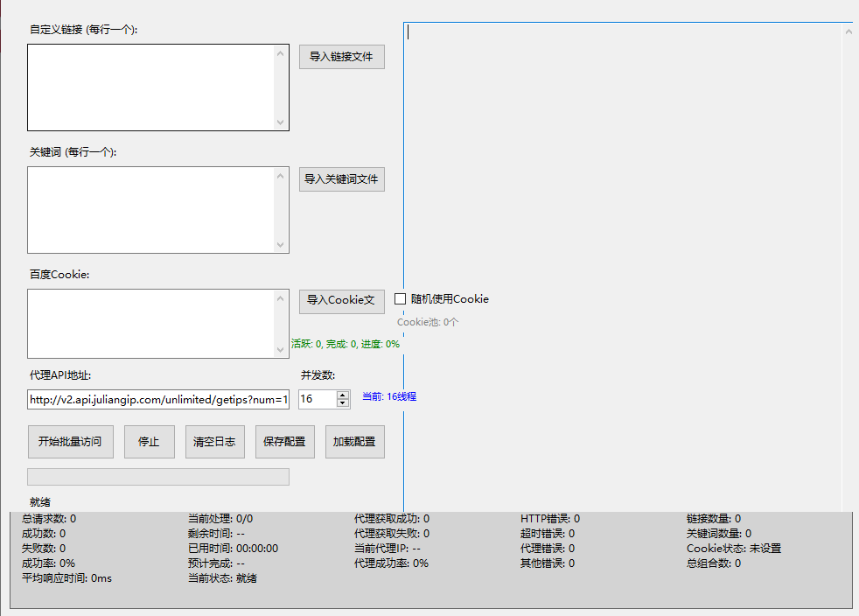Select the 代理API地址 input field
859x616 pixels.
coord(157,400)
